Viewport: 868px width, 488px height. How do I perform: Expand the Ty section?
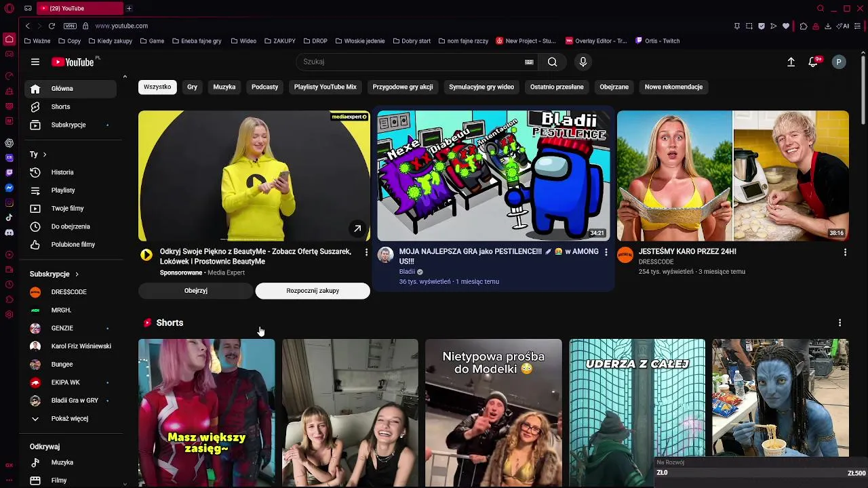pos(38,155)
